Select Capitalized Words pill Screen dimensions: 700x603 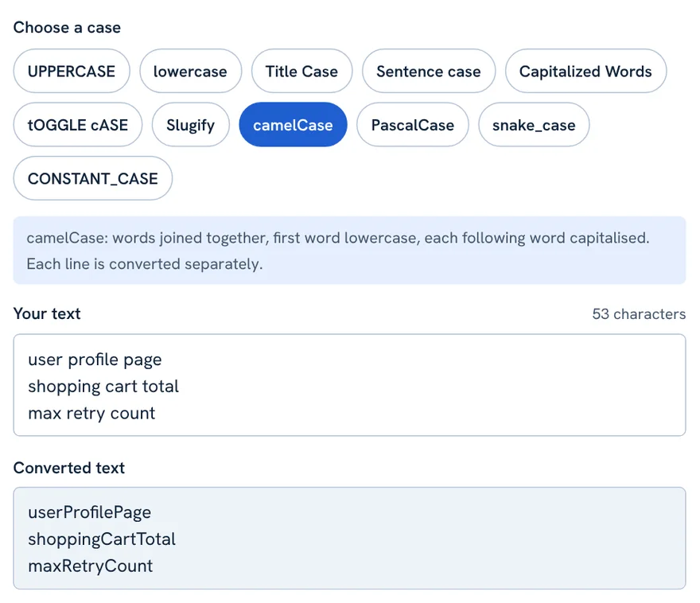(585, 71)
